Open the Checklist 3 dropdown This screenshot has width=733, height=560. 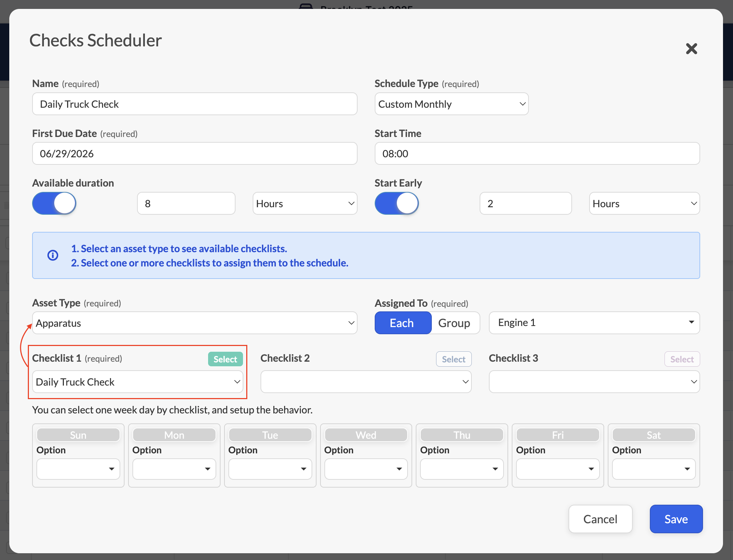[594, 382]
